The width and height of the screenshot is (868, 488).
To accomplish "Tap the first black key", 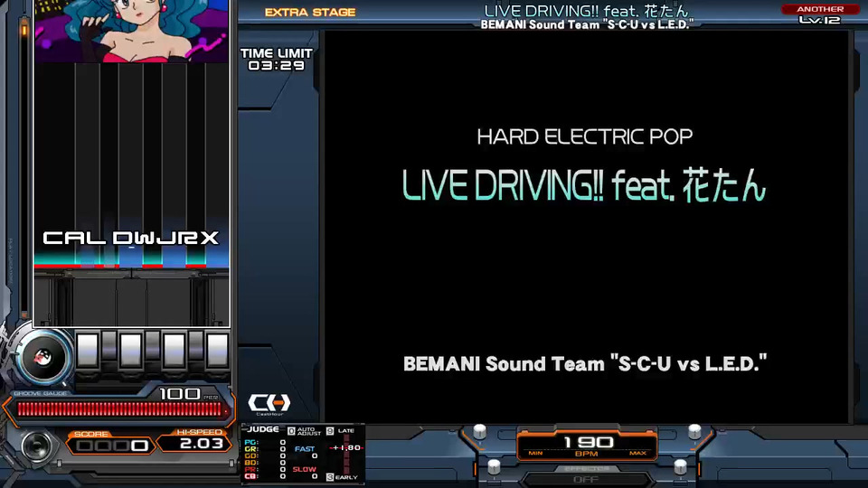I will coord(109,345).
